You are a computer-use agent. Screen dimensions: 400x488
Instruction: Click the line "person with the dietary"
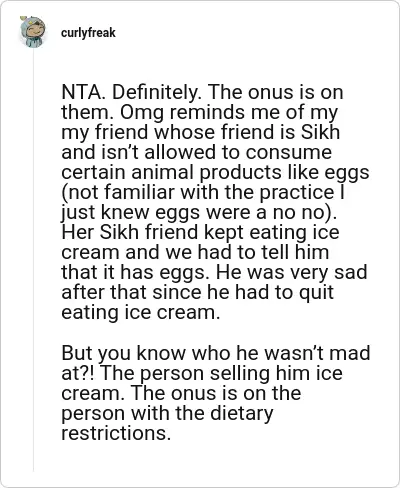pyautogui.click(x=167, y=413)
